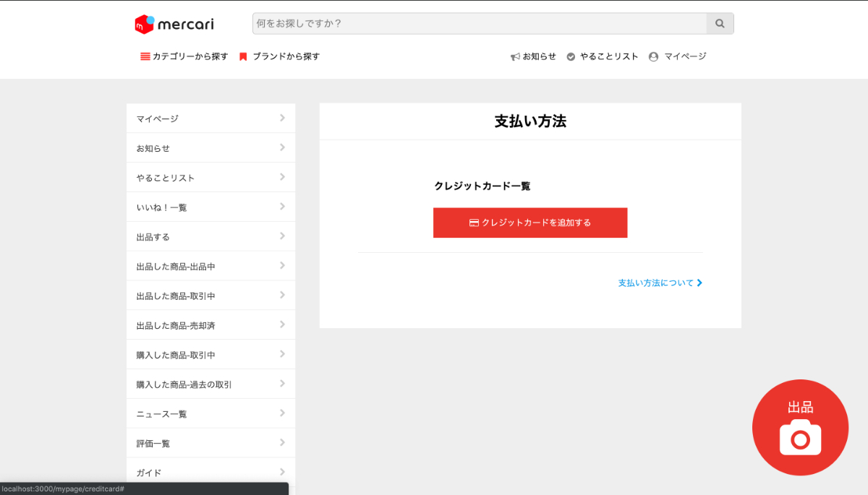Tap the red 出品 camera button

click(x=800, y=428)
